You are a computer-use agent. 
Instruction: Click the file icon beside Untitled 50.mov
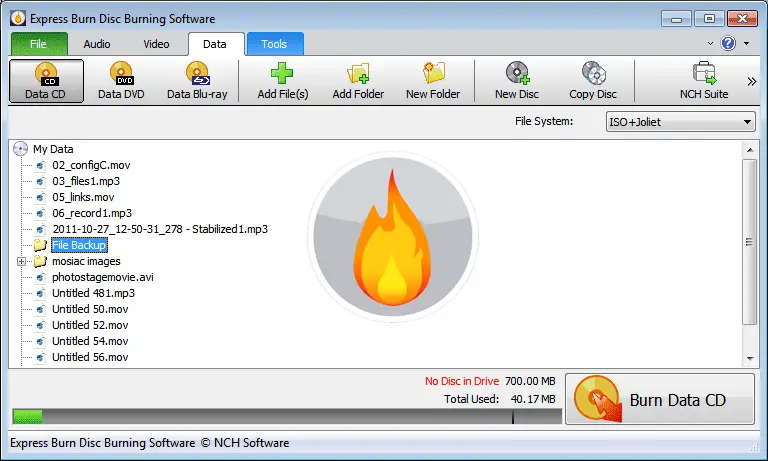click(40, 310)
